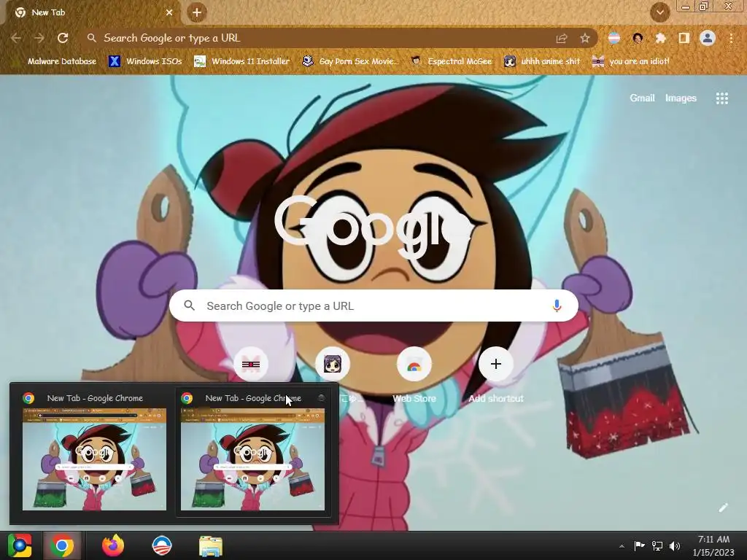This screenshot has width=747, height=560.
Task: Bookmark this tab with the star icon
Action: tap(585, 39)
